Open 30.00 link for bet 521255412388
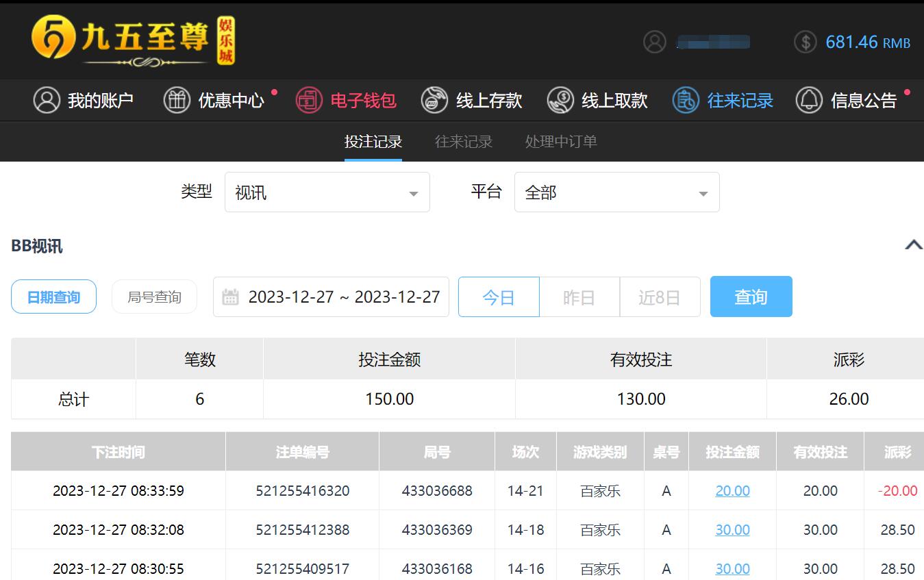Viewport: 924px width, 580px height. click(x=732, y=530)
